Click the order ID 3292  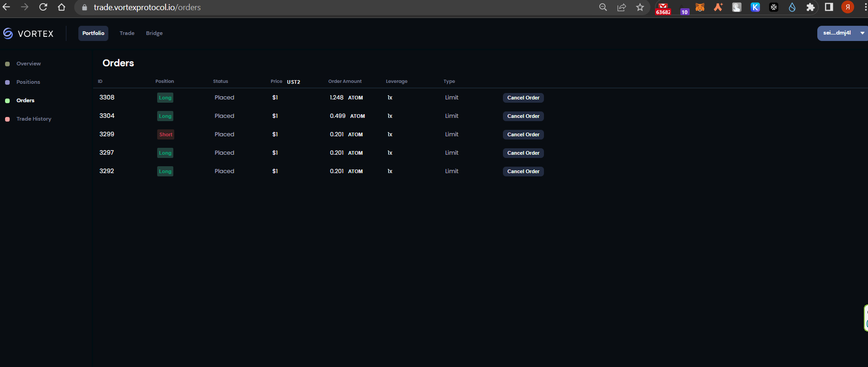pyautogui.click(x=106, y=171)
